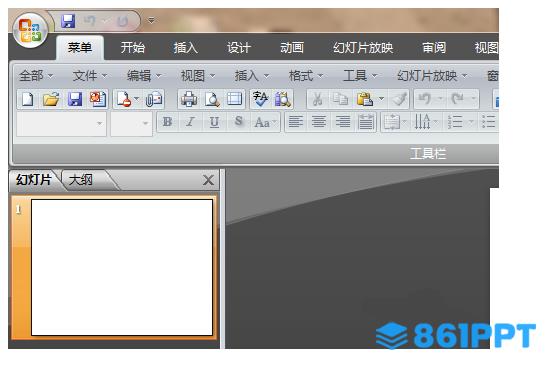
Task: Toggle text shadow S button
Action: point(239,121)
